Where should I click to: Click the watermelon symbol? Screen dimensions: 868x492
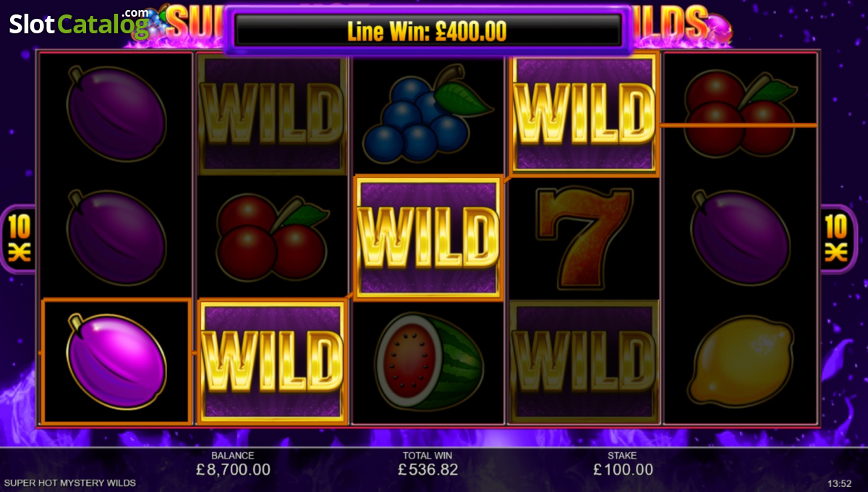tap(428, 362)
